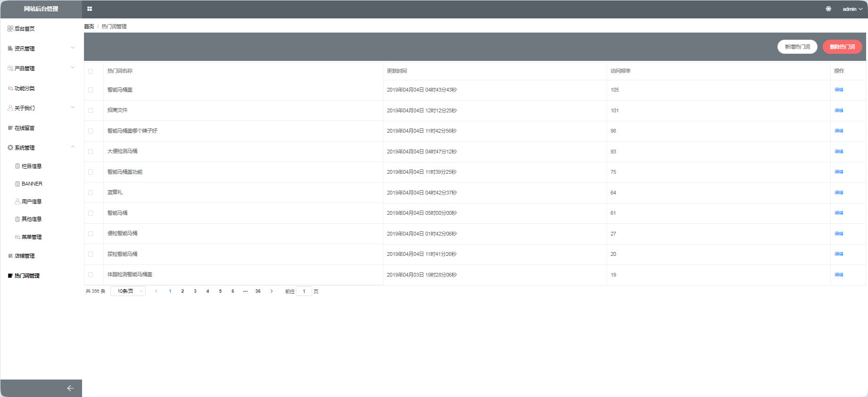The image size is (868, 397).
Task: Click the 其他信息 document icon
Action: click(17, 219)
